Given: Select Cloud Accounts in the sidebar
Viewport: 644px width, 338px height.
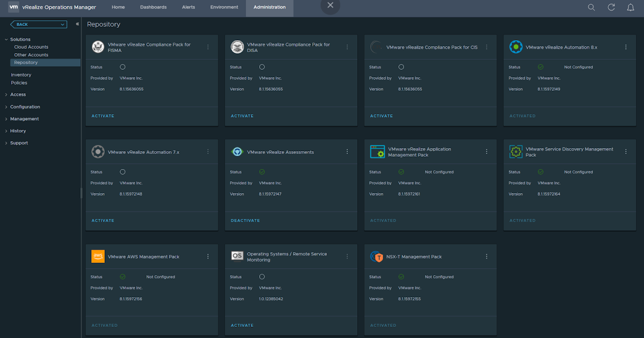Looking at the screenshot, I should tap(31, 47).
